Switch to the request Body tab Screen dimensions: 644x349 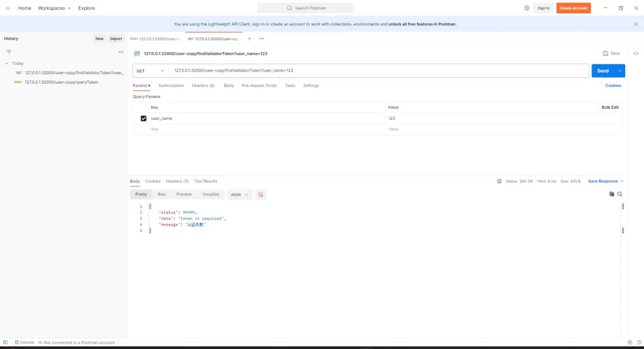[229, 85]
